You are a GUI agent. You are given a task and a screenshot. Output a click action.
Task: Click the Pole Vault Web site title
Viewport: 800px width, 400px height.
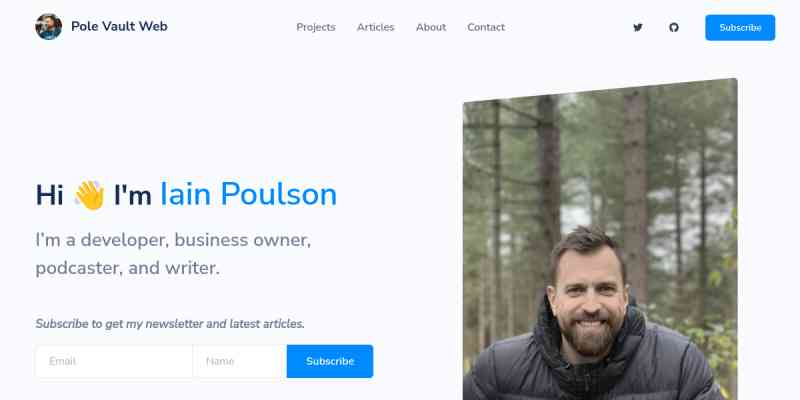click(x=119, y=27)
